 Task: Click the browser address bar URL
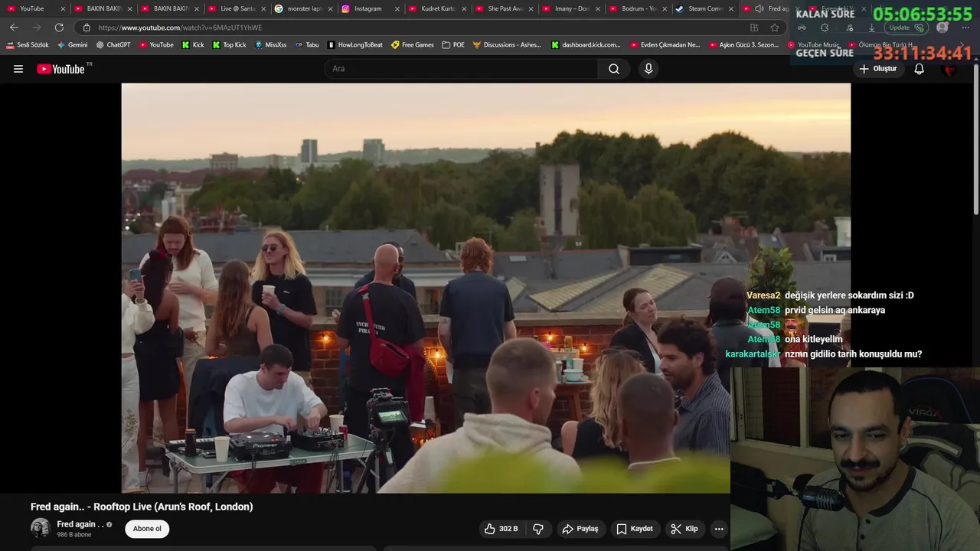(x=180, y=28)
